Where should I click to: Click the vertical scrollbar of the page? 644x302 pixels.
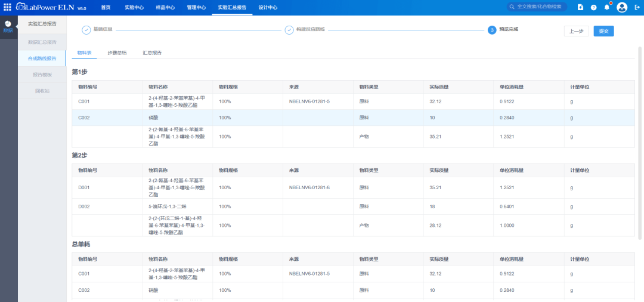[x=639, y=142]
